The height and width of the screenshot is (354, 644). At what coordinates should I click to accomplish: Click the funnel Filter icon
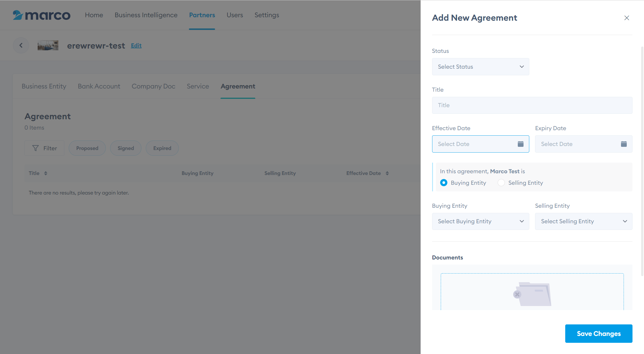click(35, 148)
